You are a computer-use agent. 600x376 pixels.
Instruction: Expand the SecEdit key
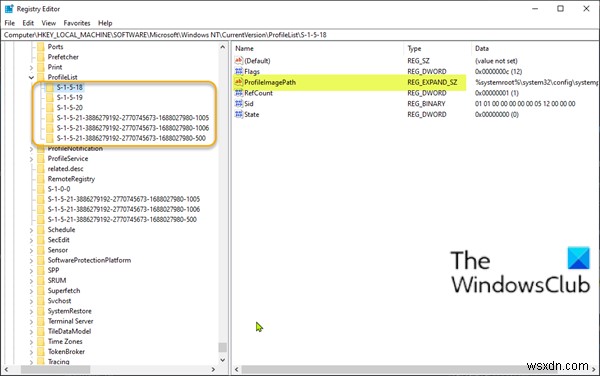[x=31, y=240]
